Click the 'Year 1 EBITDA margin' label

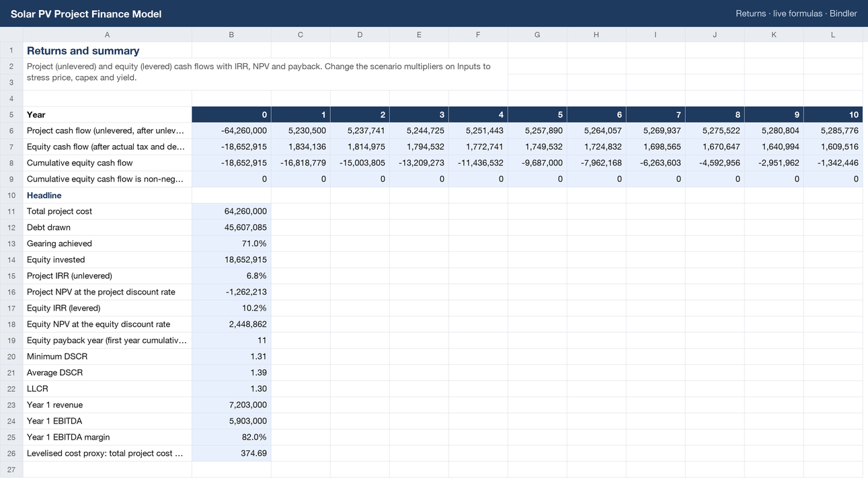[108, 437]
